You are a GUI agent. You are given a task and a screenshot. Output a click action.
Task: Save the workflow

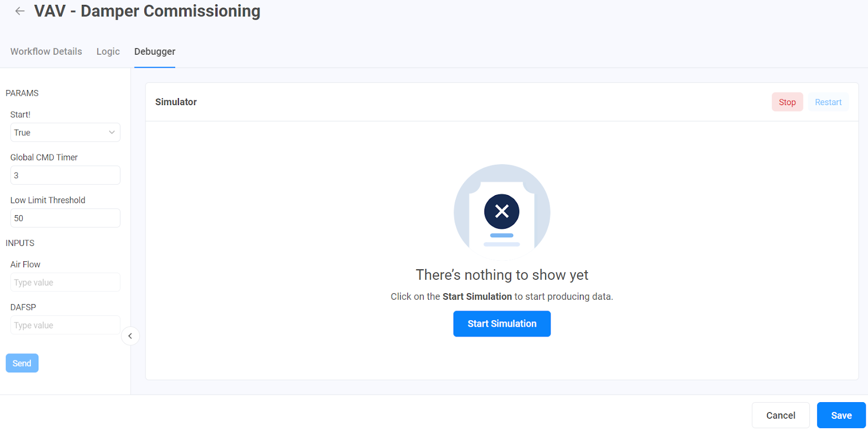pyautogui.click(x=841, y=416)
